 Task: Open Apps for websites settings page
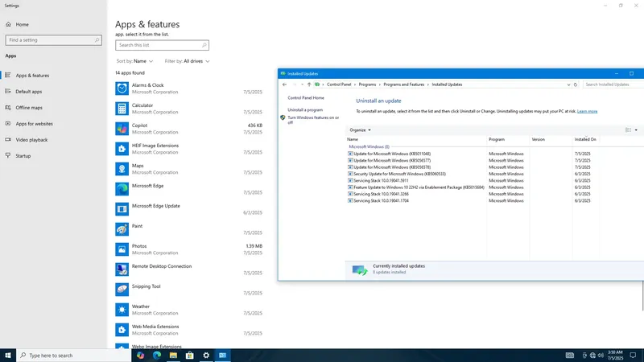pos(34,124)
